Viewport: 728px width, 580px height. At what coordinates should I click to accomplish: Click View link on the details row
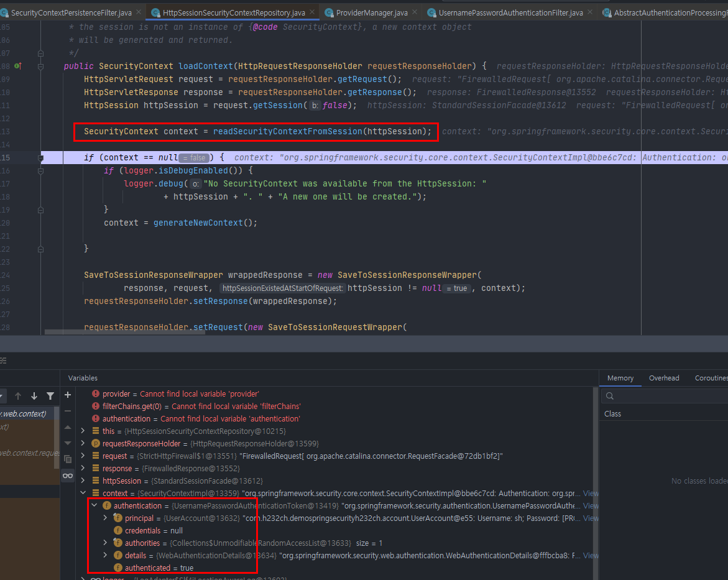click(591, 555)
